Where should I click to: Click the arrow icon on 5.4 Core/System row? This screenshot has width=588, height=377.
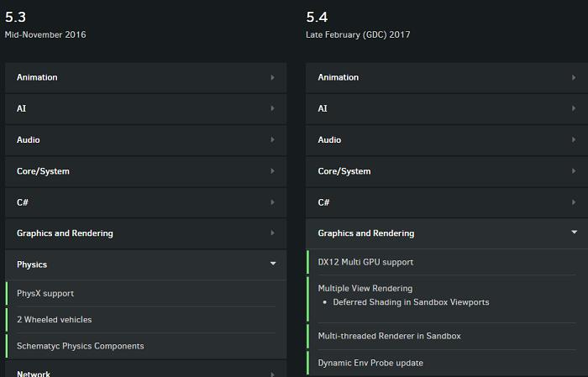574,171
